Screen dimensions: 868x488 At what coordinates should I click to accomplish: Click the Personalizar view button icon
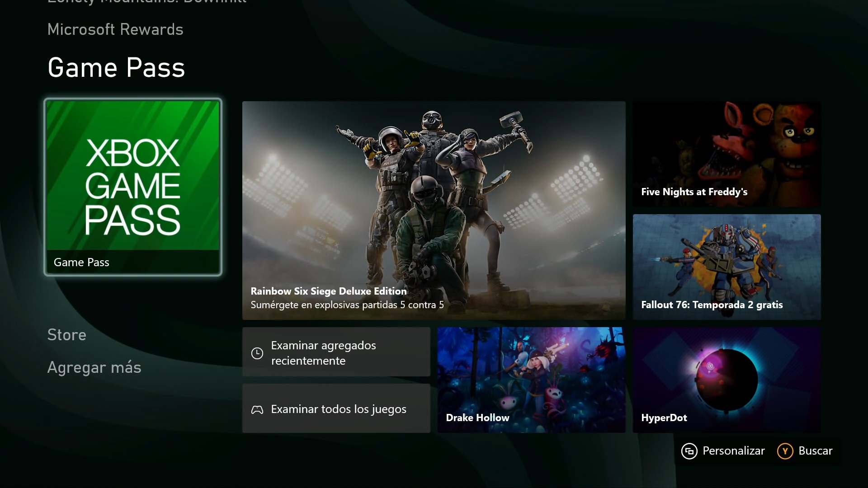coord(689,451)
